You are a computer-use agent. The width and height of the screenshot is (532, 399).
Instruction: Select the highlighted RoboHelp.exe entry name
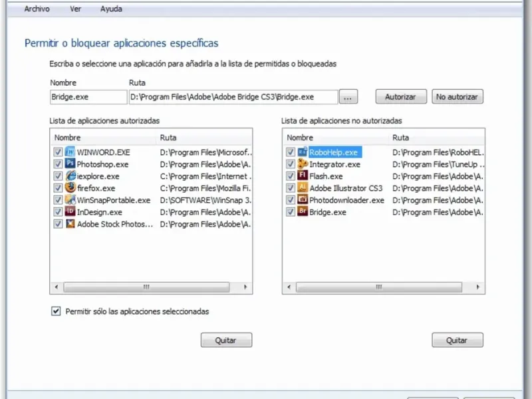[334, 152]
